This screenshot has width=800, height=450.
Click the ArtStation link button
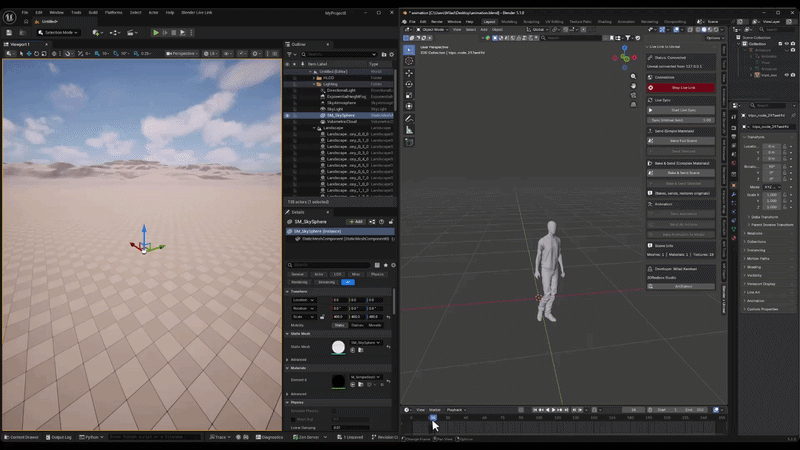[x=681, y=287]
